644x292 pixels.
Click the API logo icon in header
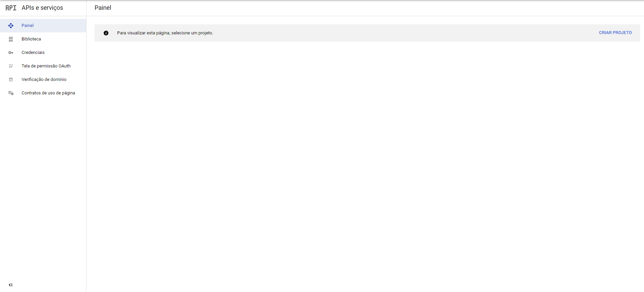(11, 8)
